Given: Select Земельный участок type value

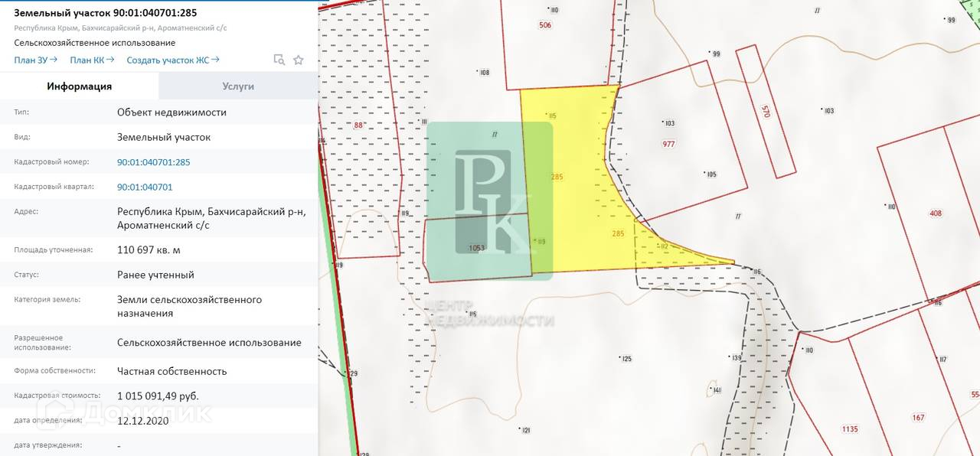Looking at the screenshot, I should coord(164,138).
